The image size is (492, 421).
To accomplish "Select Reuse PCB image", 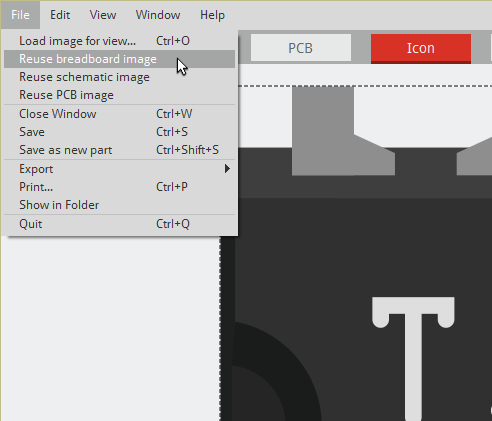I will [119, 95].
